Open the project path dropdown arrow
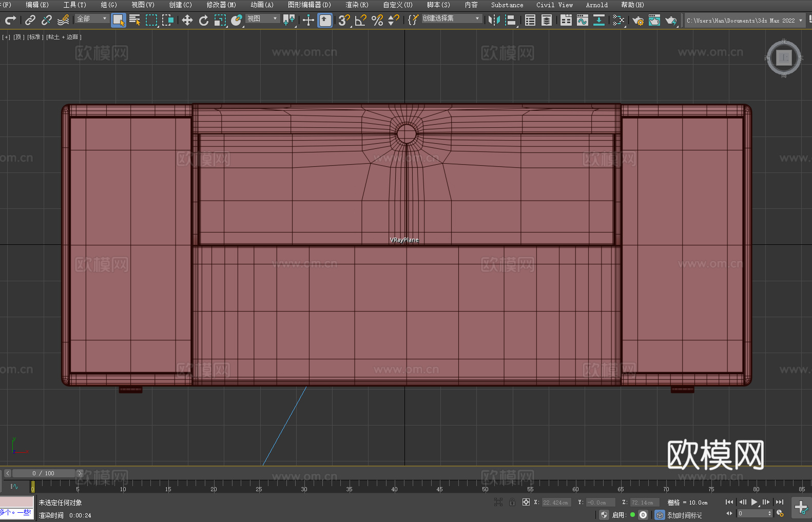This screenshot has height=522, width=812. [800, 21]
